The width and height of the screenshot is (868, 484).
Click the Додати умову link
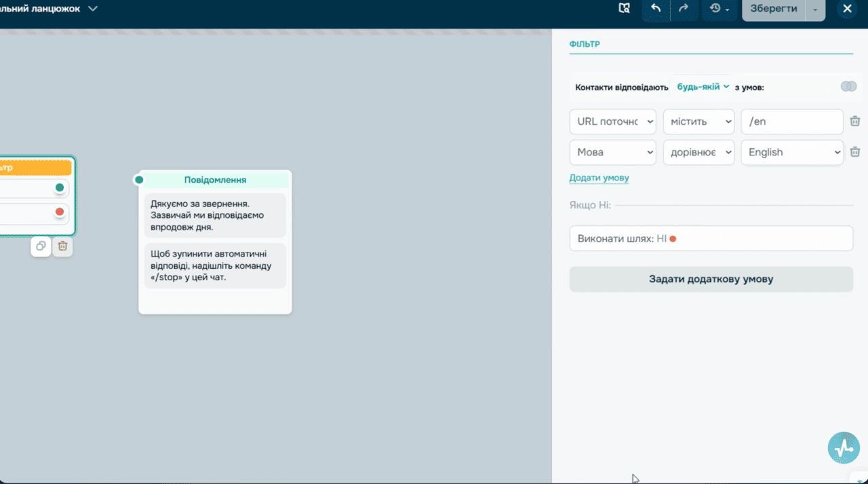click(x=599, y=178)
